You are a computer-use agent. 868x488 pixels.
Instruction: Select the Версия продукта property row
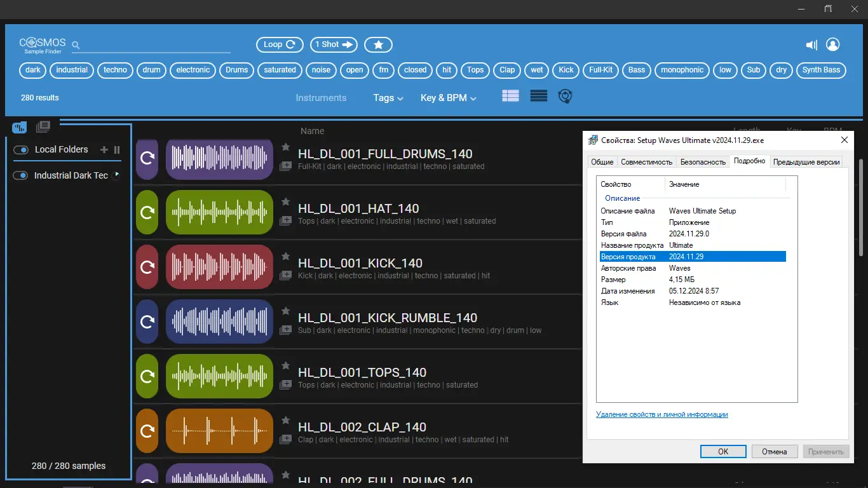tap(693, 257)
